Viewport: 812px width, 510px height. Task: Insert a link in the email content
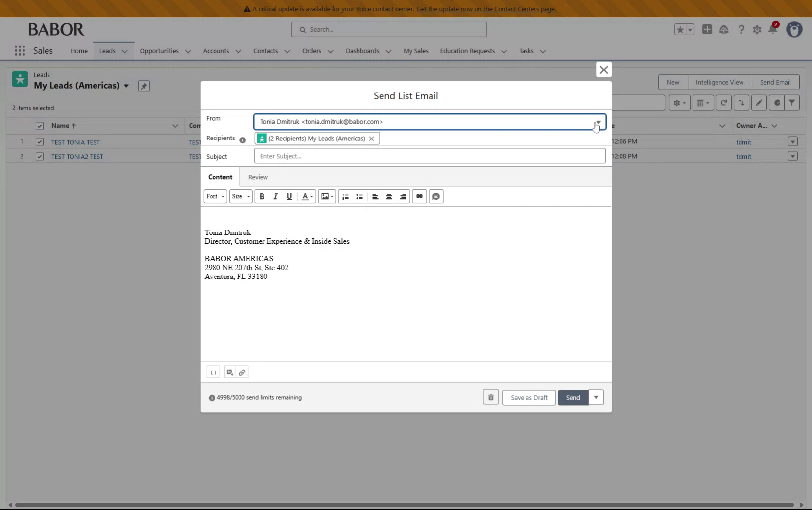click(x=420, y=196)
